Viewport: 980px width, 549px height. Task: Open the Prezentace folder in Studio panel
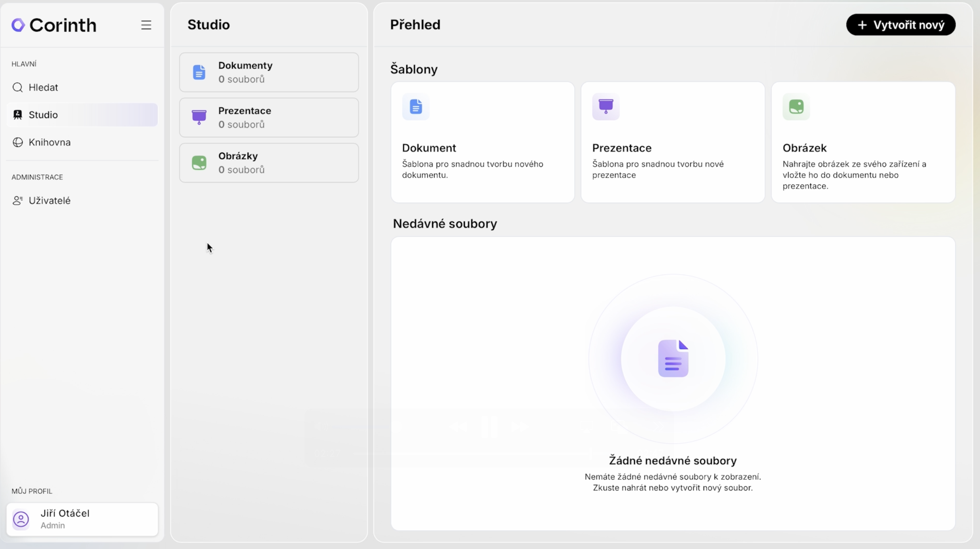pos(269,118)
